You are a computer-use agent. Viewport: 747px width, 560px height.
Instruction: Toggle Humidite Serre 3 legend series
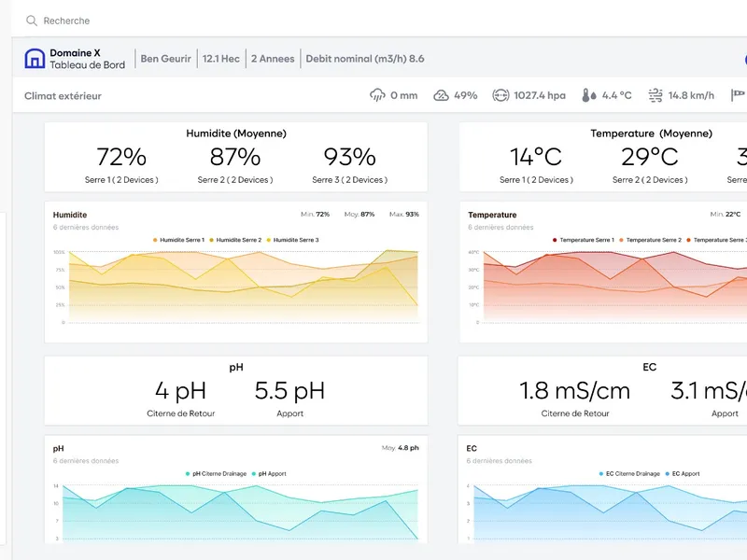point(292,240)
